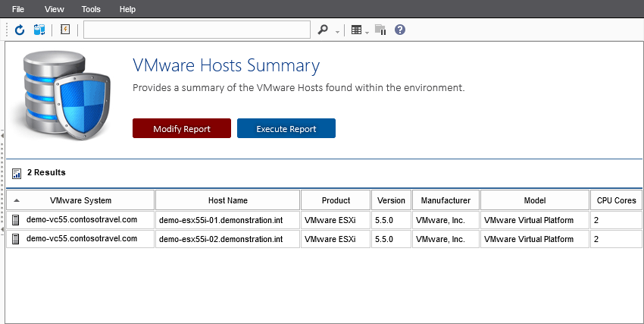Click the Model column header
644x324 pixels.
click(535, 200)
